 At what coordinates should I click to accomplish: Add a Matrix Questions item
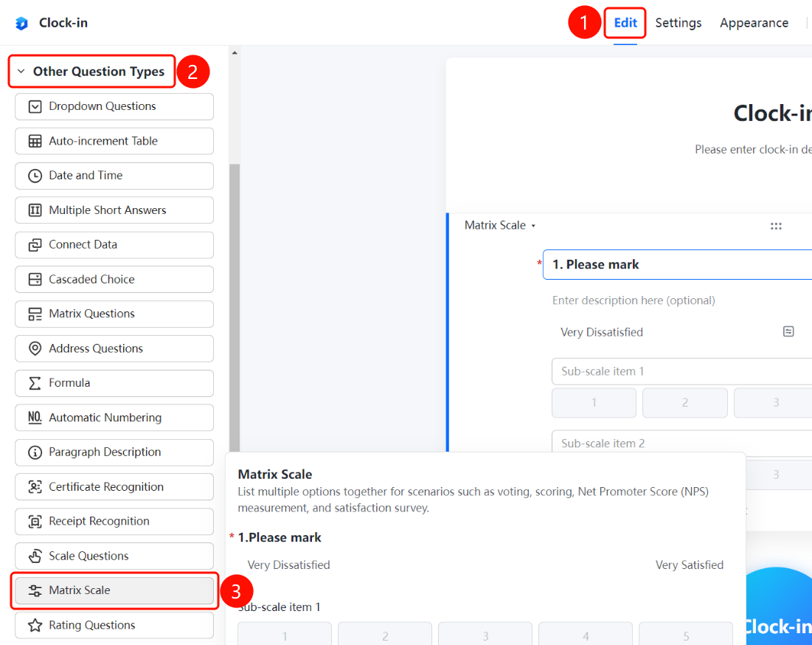[x=114, y=314]
